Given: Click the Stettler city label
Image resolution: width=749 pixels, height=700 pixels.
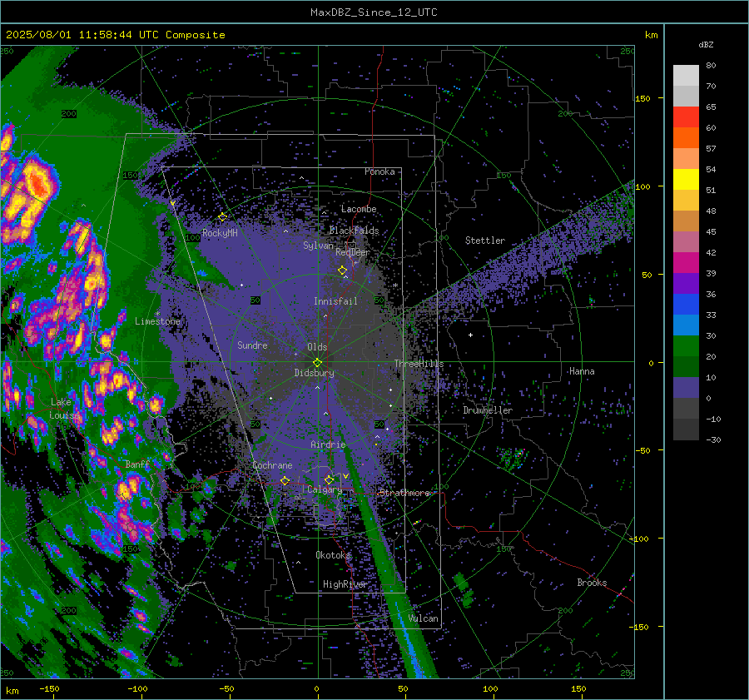Looking at the screenshot, I should click(x=485, y=241).
